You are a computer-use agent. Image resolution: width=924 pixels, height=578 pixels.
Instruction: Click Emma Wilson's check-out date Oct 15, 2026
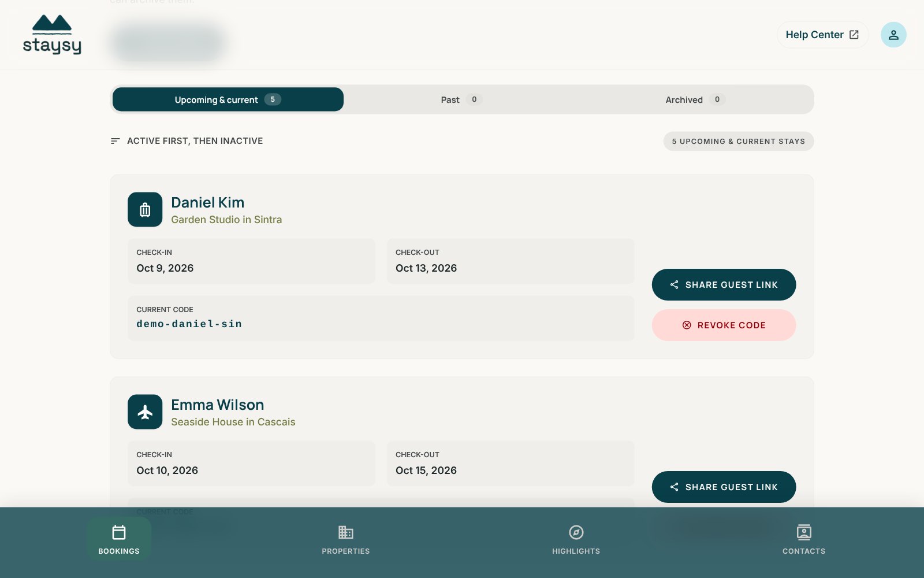point(426,470)
